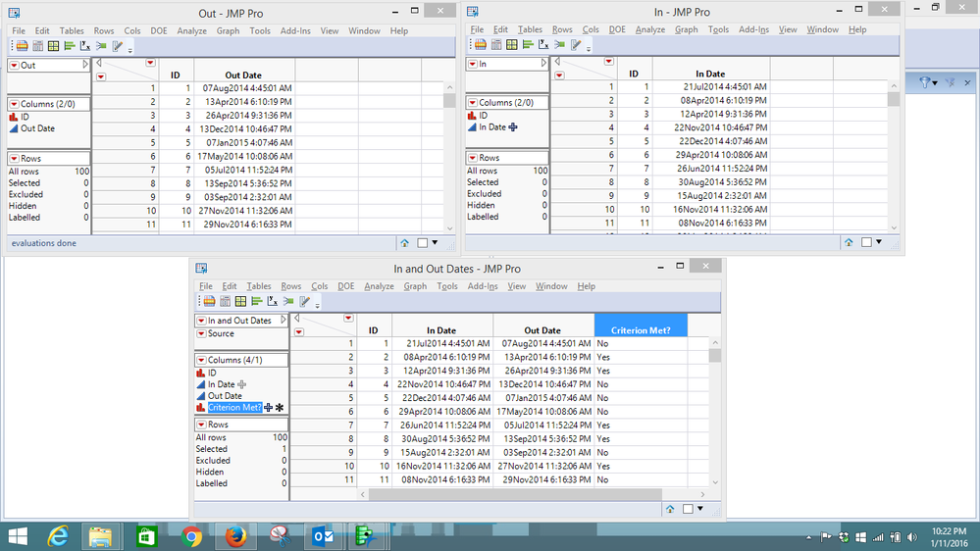Viewport: 980px width, 551px height.
Task: Click home icon in In and Out Dates status bar
Action: [670, 509]
